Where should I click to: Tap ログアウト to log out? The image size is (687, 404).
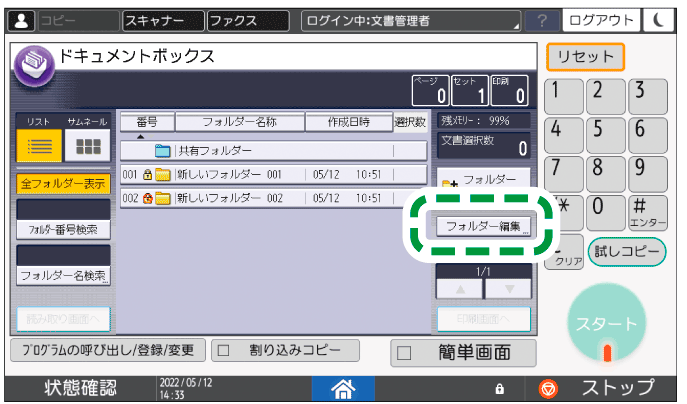601,20
